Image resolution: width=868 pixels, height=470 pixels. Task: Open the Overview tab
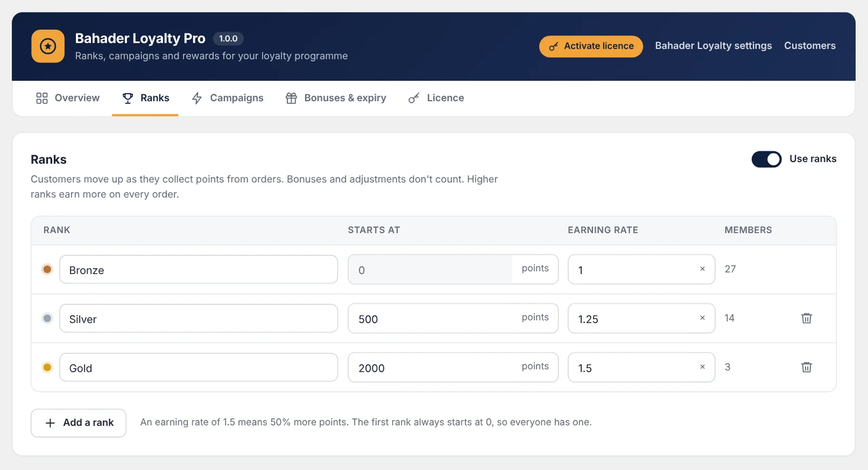tap(68, 98)
